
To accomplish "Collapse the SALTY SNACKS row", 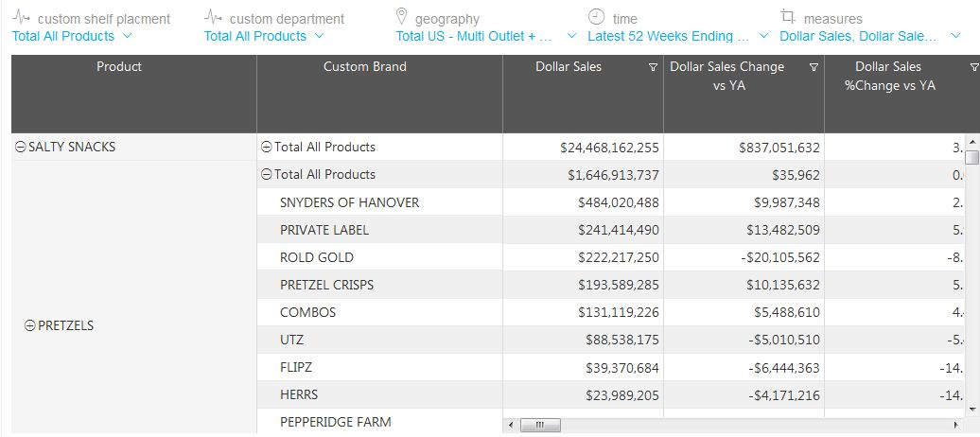I will click(x=21, y=148).
